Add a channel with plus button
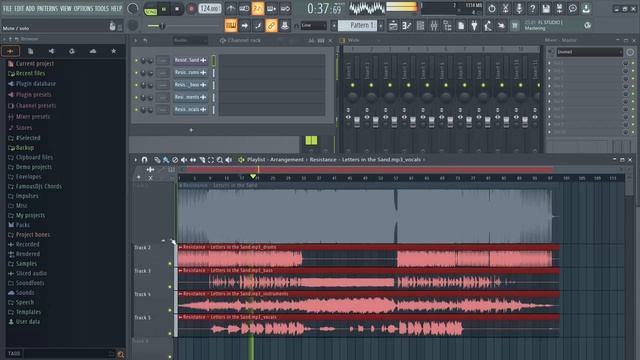Viewport: 640px width, 360px height. (191, 130)
